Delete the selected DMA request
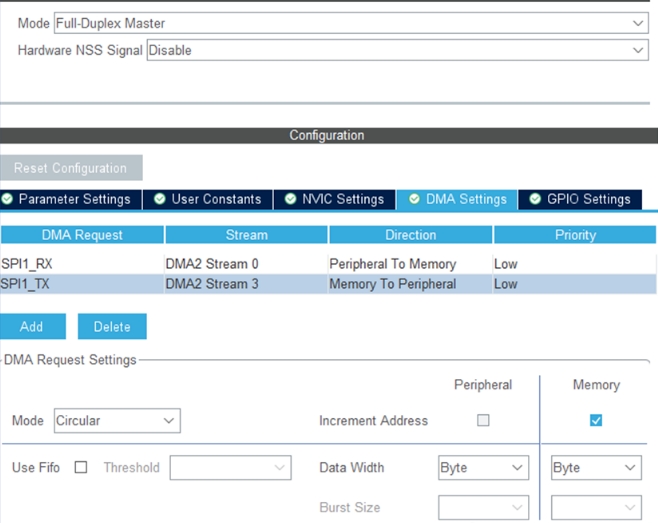 coord(112,326)
